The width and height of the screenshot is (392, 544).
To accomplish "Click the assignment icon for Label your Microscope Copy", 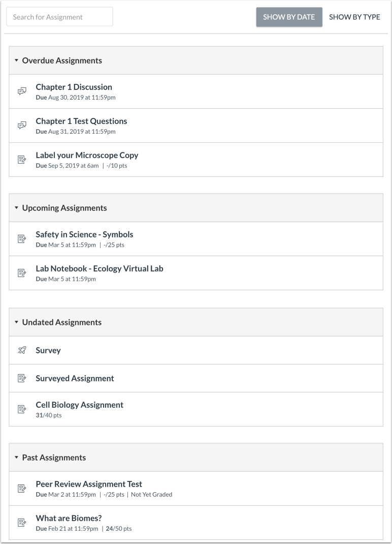I will (22, 160).
